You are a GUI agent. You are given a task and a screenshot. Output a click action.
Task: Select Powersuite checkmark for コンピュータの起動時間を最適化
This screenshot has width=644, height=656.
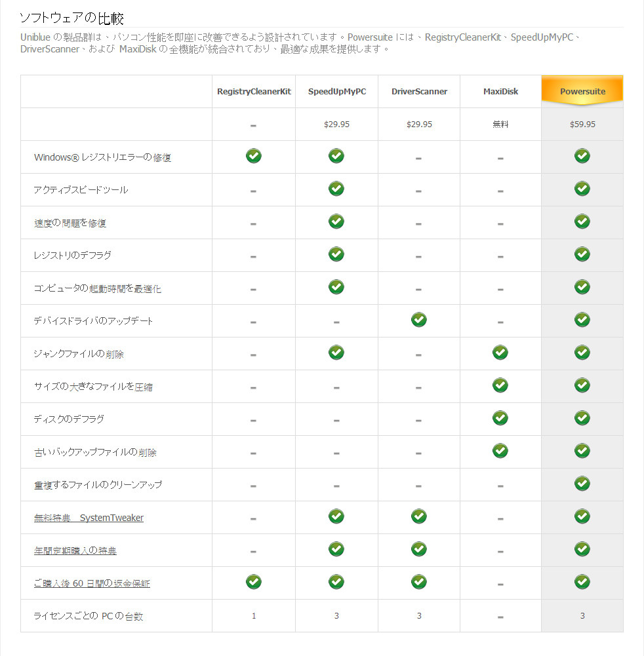coord(582,287)
